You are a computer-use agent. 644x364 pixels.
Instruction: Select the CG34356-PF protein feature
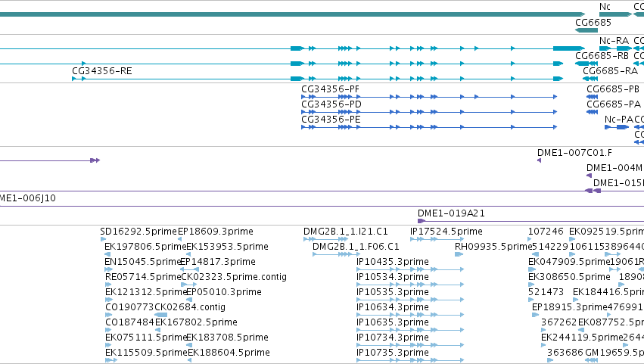tap(330, 89)
